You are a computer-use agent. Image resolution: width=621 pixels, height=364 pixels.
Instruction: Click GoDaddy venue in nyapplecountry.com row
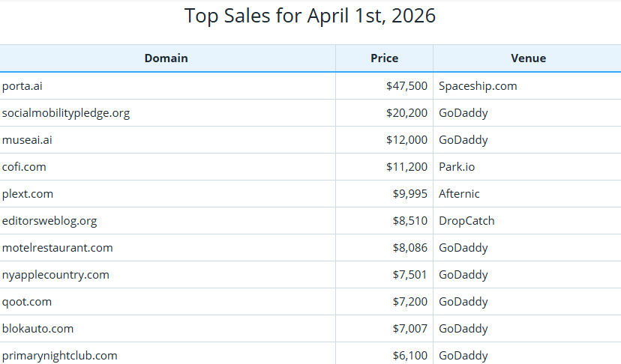pyautogui.click(x=527, y=274)
